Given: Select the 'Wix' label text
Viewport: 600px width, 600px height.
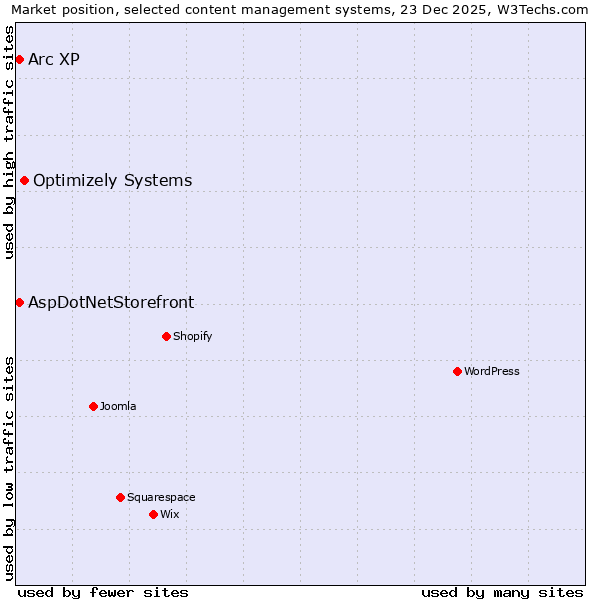Looking at the screenshot, I should (x=170, y=514).
